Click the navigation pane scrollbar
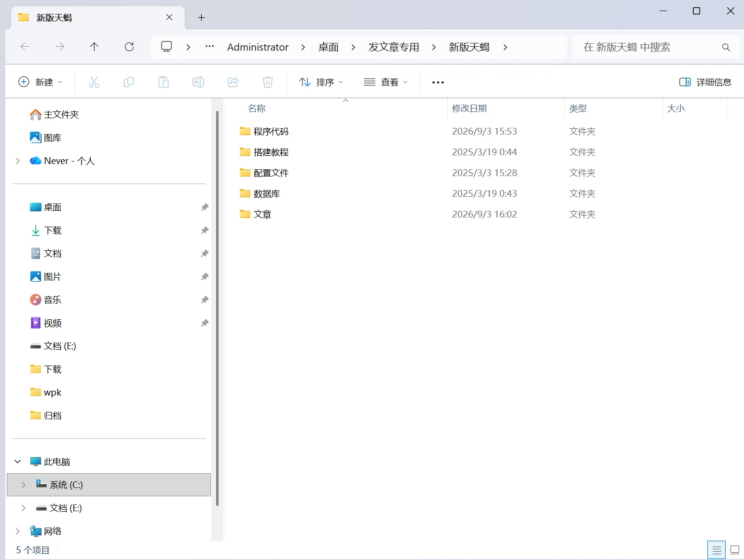The width and height of the screenshot is (744, 560). tap(217, 309)
